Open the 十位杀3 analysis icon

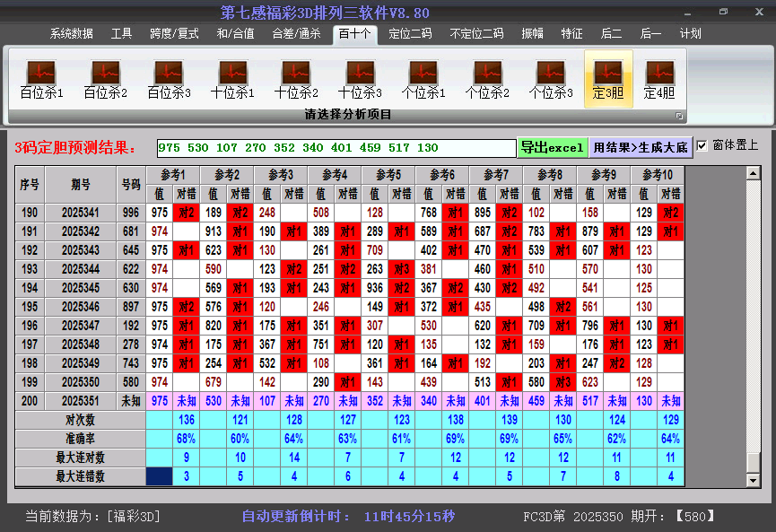pyautogui.click(x=360, y=79)
